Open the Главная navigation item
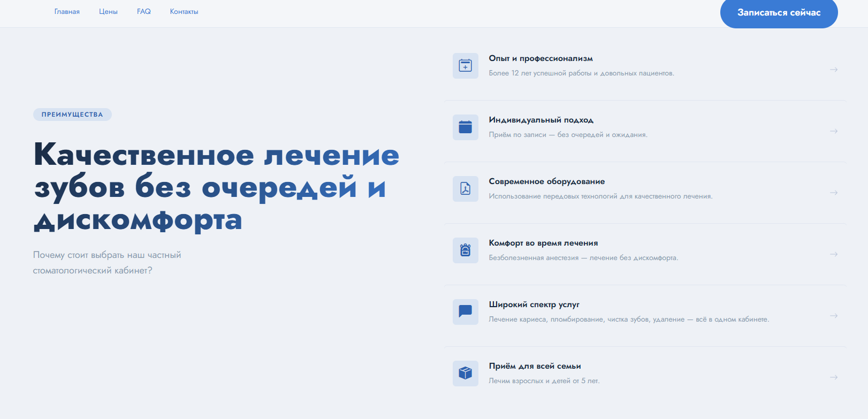Viewport: 868px width, 419px height. 67,12
